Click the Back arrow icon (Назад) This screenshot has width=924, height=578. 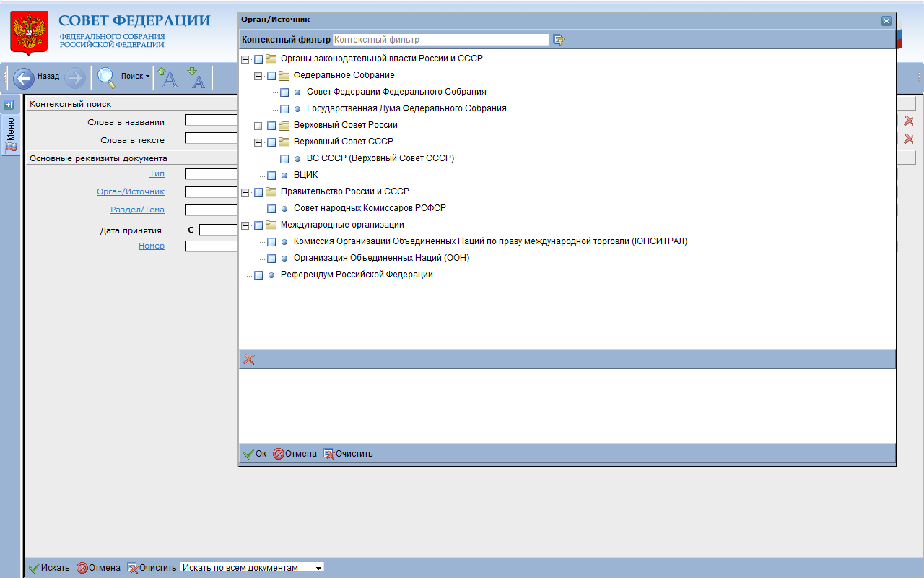pos(24,78)
